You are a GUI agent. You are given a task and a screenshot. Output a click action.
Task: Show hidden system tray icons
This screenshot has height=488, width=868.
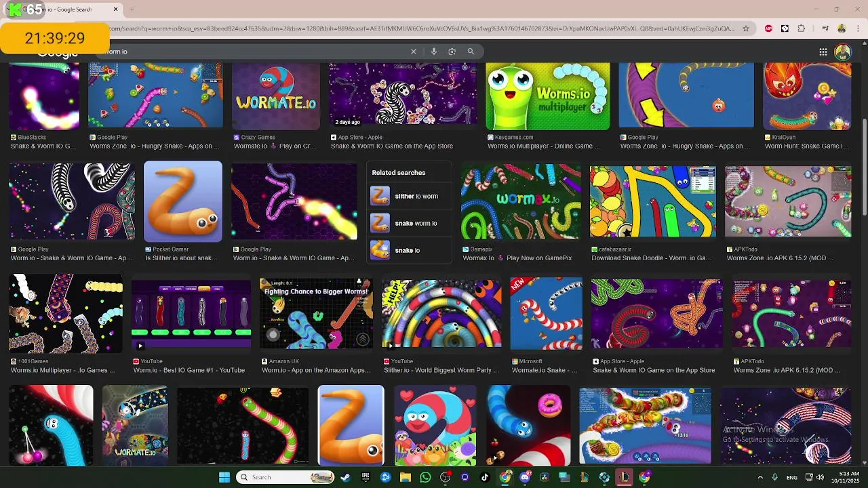759,477
